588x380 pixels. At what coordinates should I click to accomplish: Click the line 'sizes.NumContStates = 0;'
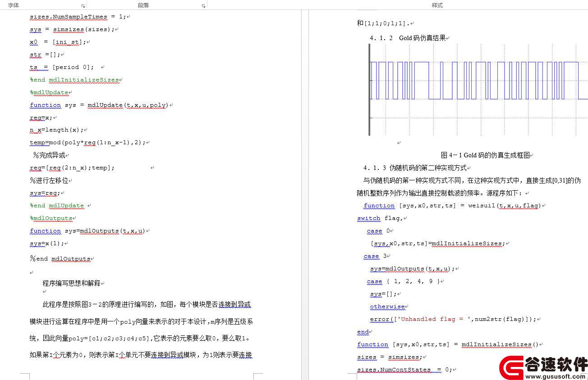click(404, 370)
